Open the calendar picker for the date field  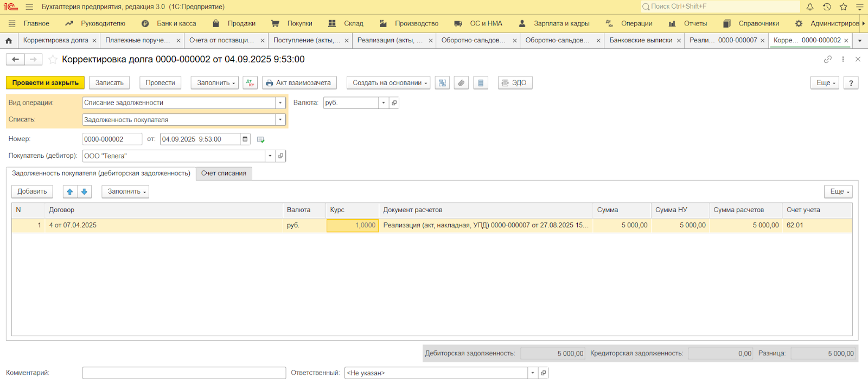coord(245,139)
